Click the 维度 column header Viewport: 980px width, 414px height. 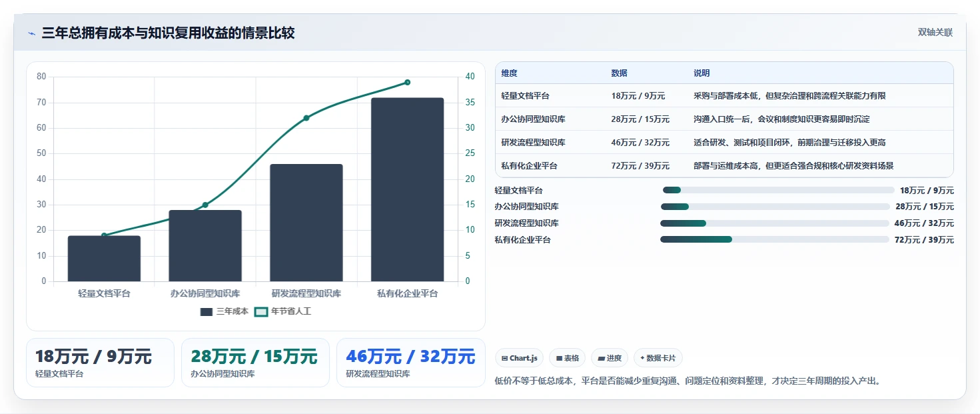click(x=510, y=73)
